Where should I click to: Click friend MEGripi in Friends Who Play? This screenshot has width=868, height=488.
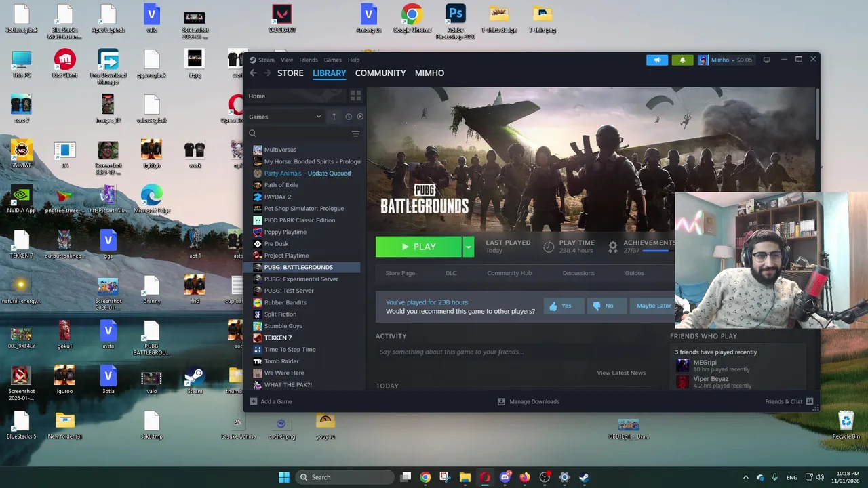tap(705, 363)
